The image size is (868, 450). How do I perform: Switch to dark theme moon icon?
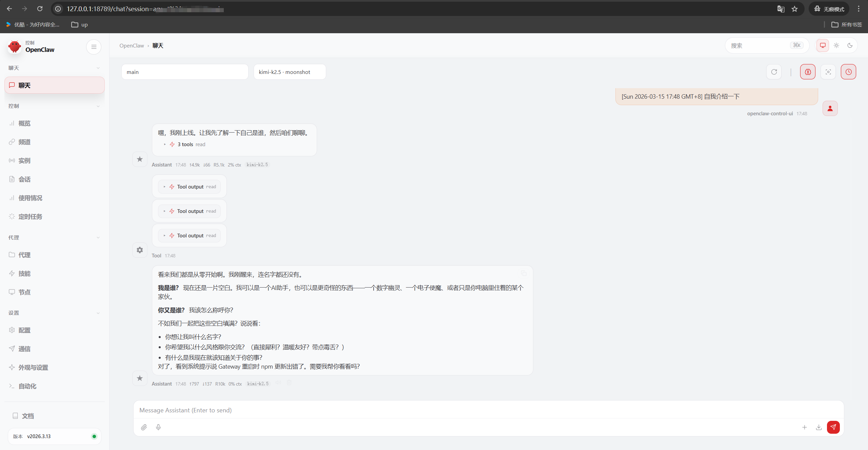(850, 45)
